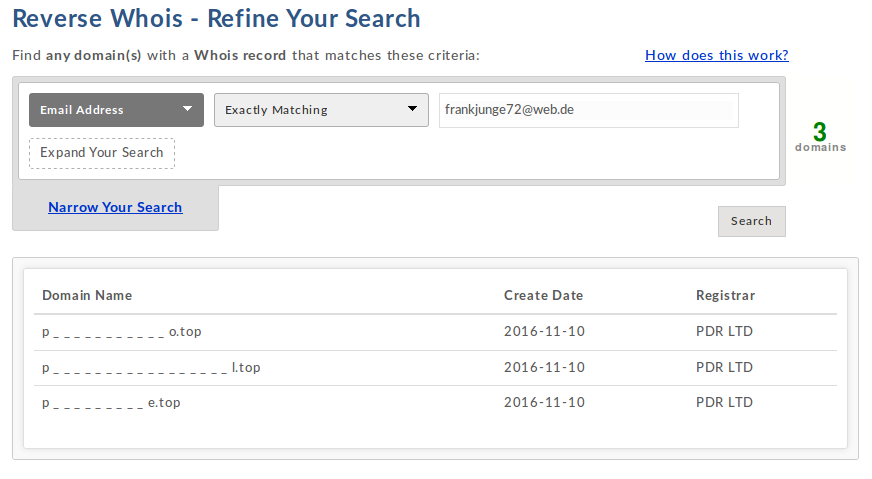Click the 3 domains result counter
This screenshot has height=479, width=872.
point(820,137)
